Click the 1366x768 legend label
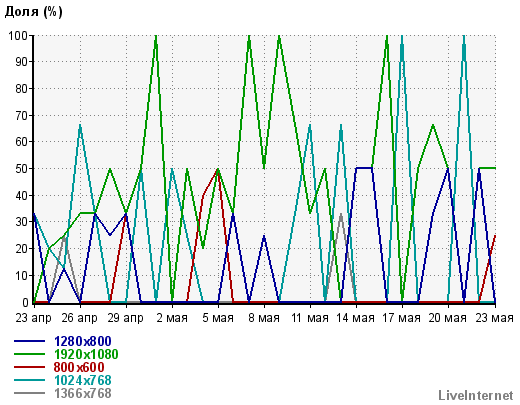Screen dimensions: 520x405 82,393
